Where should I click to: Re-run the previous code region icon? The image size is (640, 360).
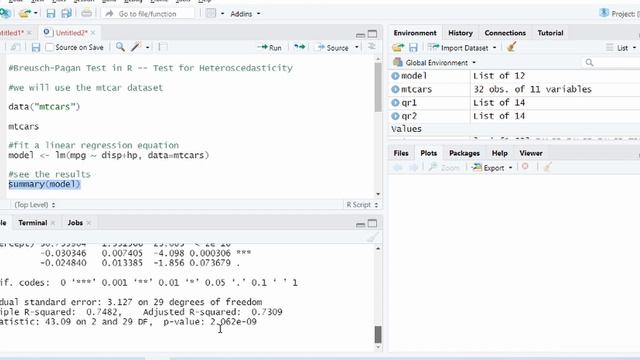tap(300, 47)
